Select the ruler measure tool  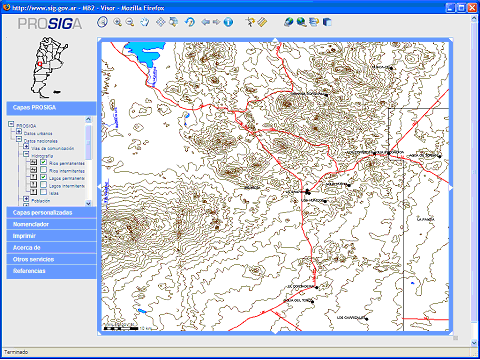[262, 22]
